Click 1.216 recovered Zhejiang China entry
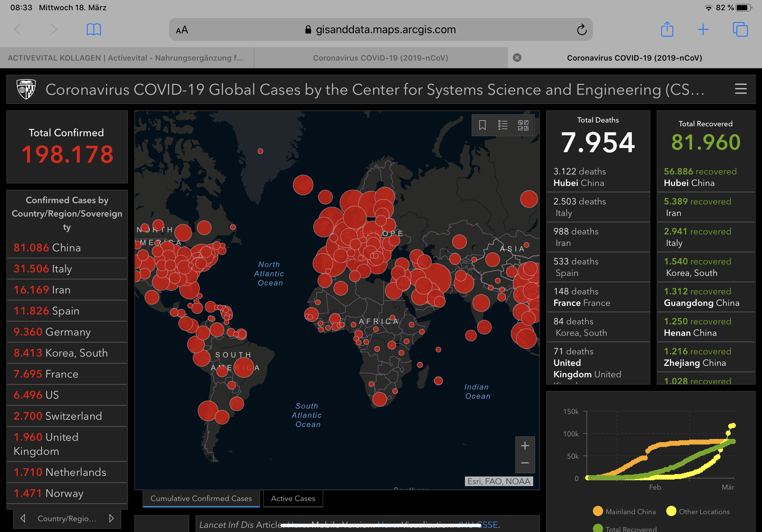 [706, 357]
